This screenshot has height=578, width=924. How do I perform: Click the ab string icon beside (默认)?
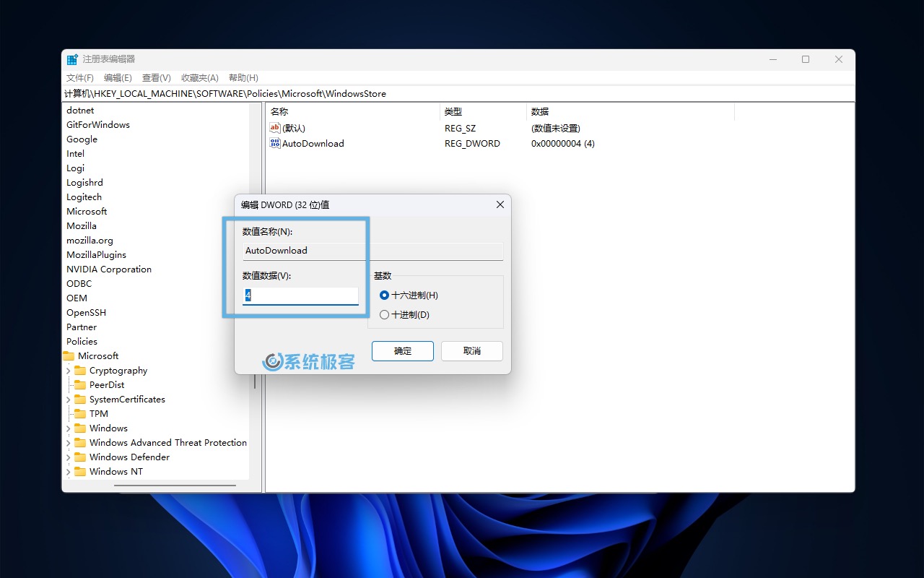[x=274, y=128]
